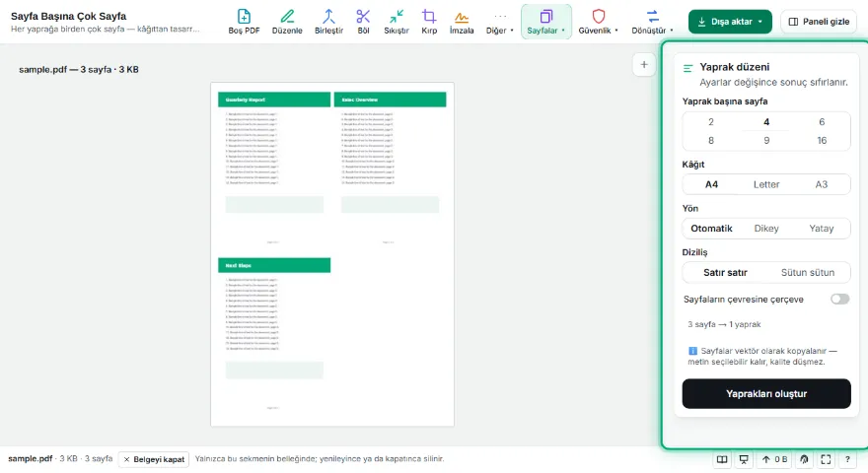Open the İmzala signature tool
Viewport: 868px width, 473px height.
tap(462, 22)
